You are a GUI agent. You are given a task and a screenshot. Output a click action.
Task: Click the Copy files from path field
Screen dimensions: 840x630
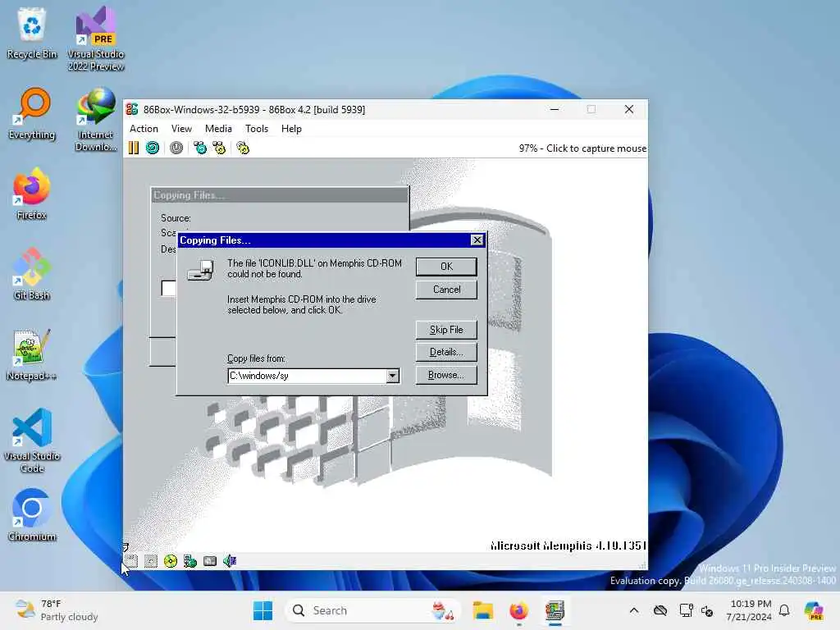click(308, 376)
